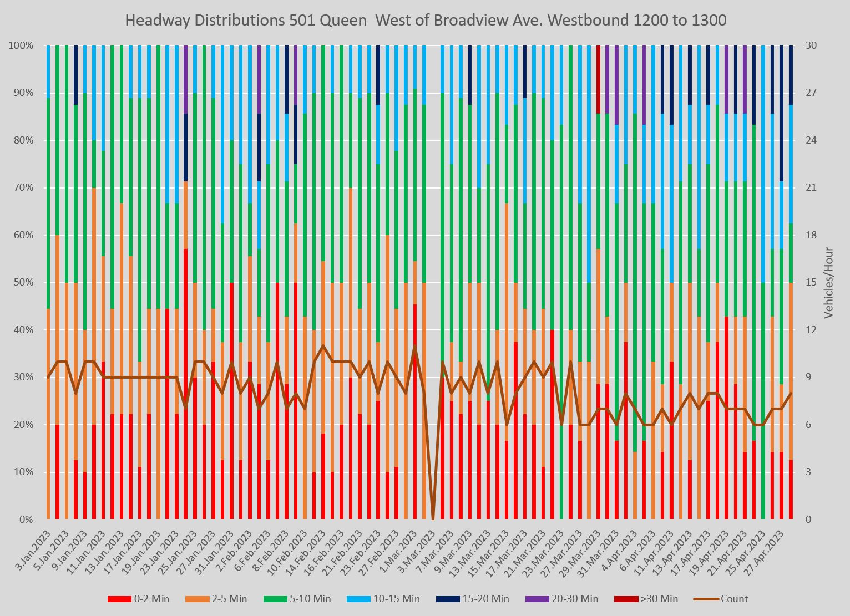The image size is (850, 616).
Task: Click the red 0-2 Min legend swatch
Action: (119, 599)
